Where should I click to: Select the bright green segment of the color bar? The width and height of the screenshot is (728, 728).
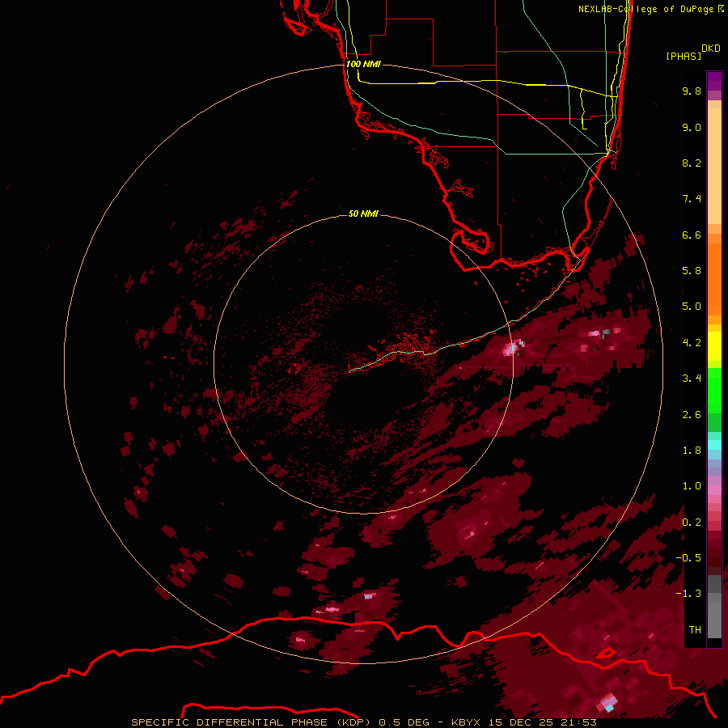coord(714,391)
